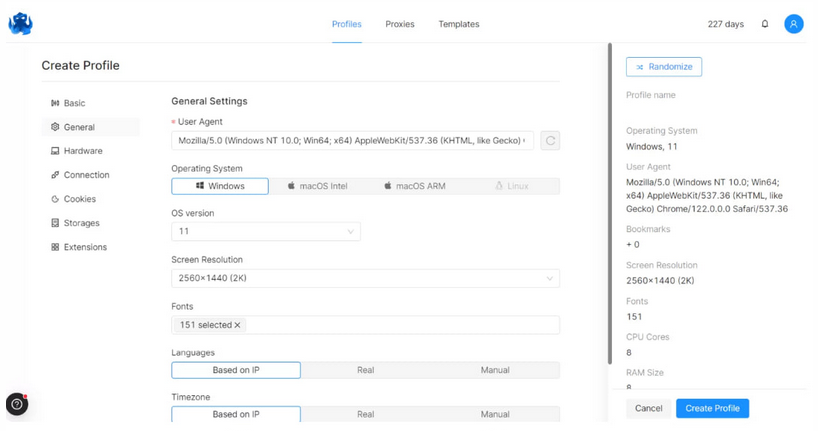Click the Create Profile button
The height and width of the screenshot is (431, 818).
click(712, 408)
